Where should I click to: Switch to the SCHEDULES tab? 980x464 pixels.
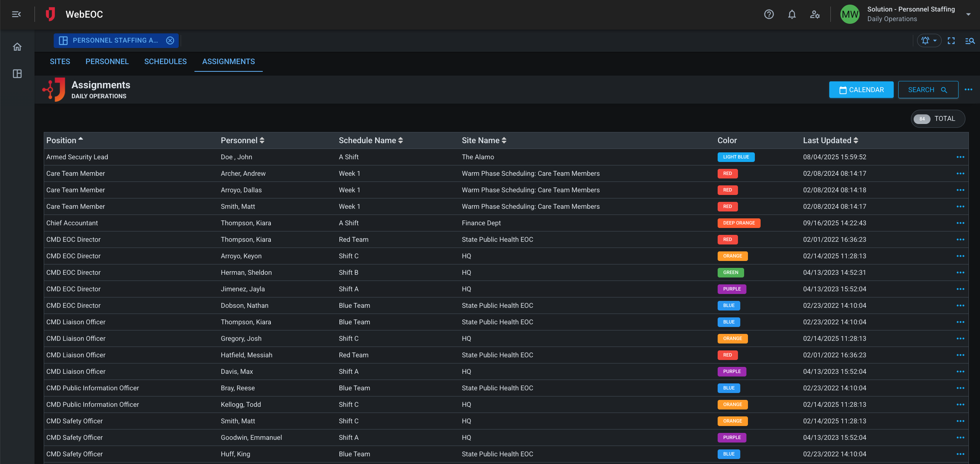(165, 61)
